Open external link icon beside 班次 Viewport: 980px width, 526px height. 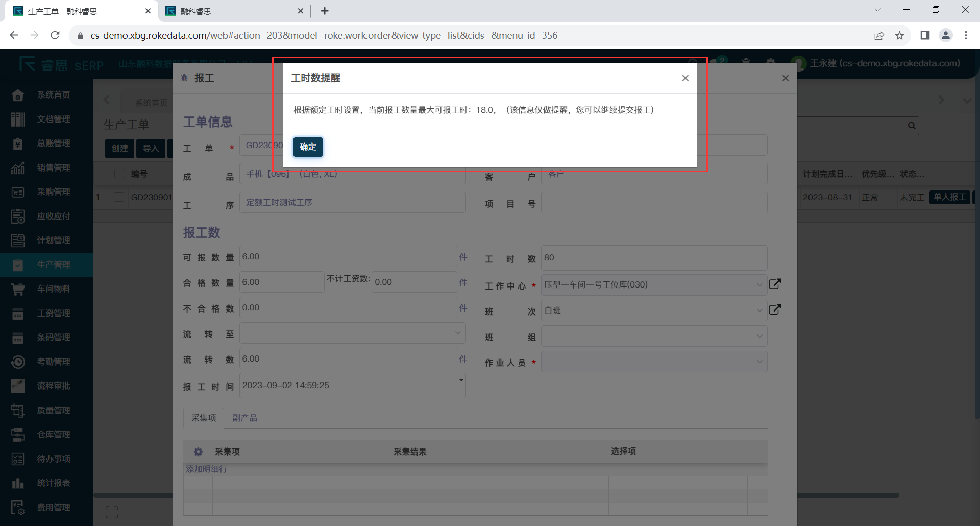coord(775,309)
